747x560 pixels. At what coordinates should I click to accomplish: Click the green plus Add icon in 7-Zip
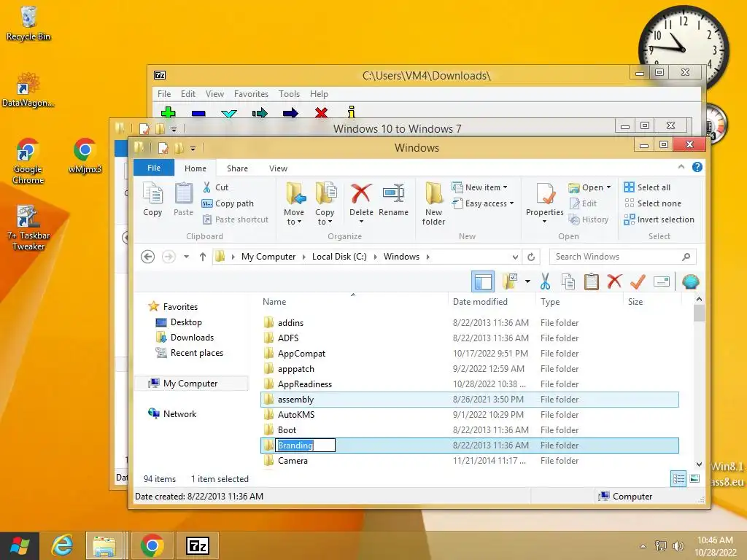point(169,112)
